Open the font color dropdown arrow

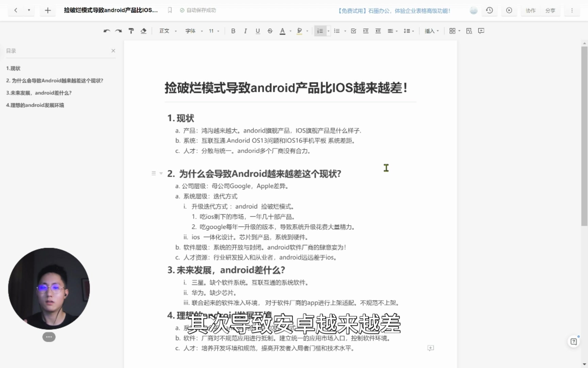tap(290, 31)
